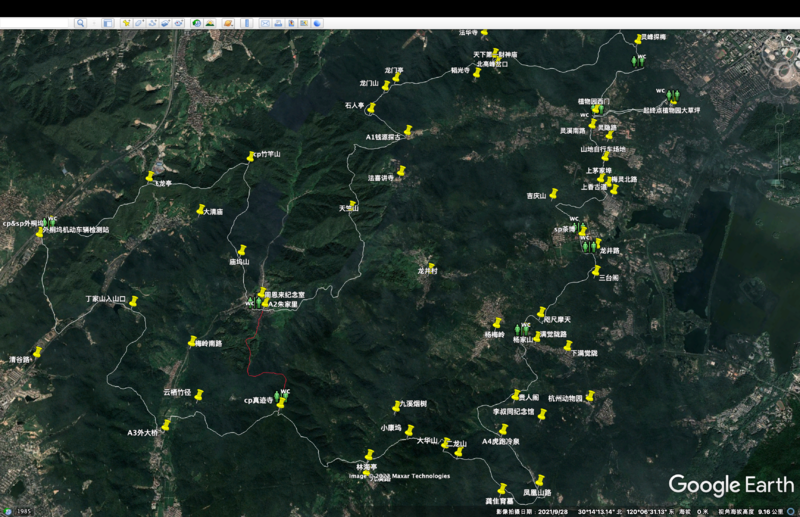Select the ruler measurement tool
800x517 pixels.
coord(247,23)
